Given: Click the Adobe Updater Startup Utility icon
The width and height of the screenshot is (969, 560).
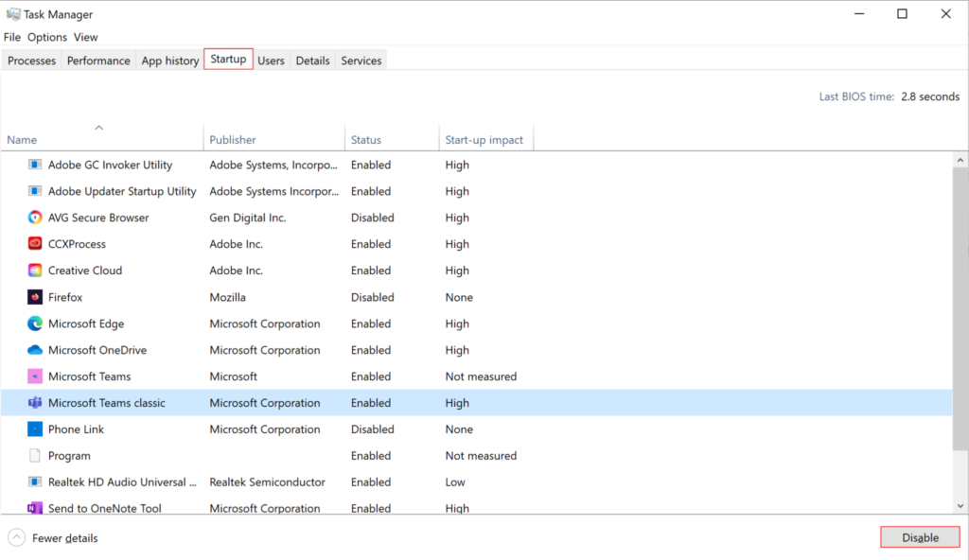Looking at the screenshot, I should (36, 191).
